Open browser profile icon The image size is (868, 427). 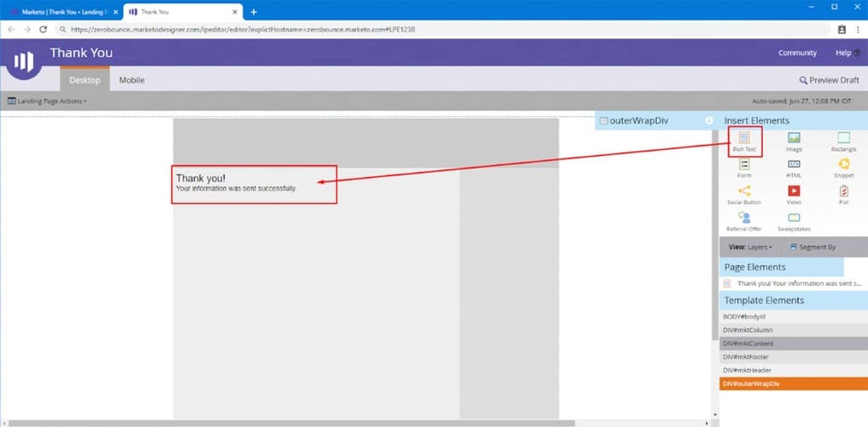(x=842, y=30)
